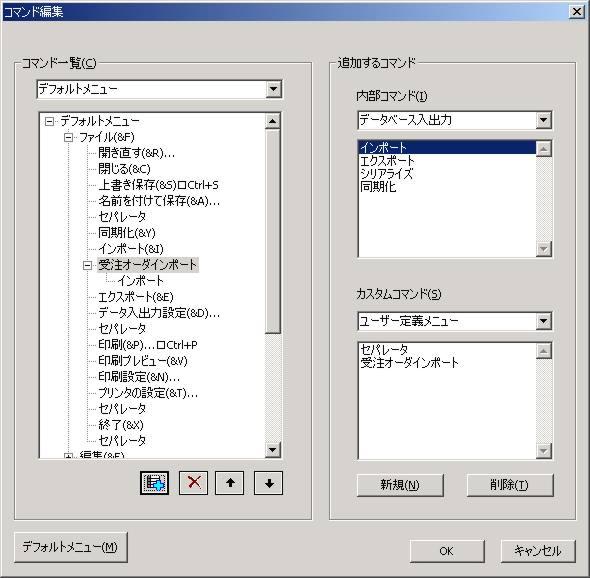This screenshot has height=578, width=590.
Task: Expand the 編集 node at the bottom of the tree
Action: pyautogui.click(x=68, y=456)
